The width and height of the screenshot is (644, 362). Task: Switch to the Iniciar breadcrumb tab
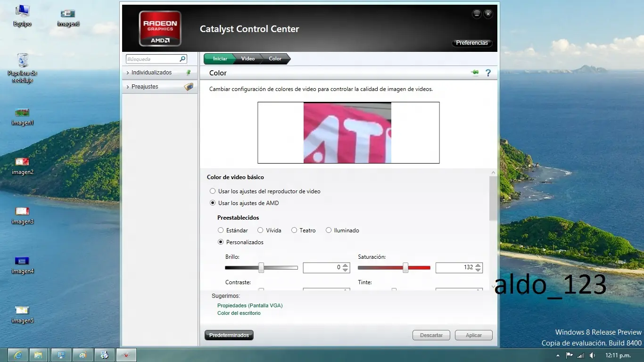[220, 59]
